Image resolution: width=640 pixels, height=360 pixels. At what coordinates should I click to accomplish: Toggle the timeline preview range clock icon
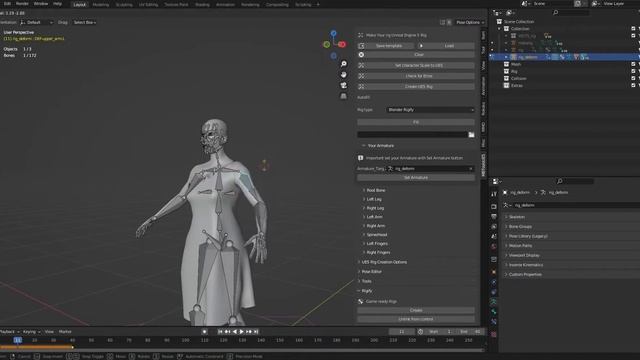click(420, 332)
